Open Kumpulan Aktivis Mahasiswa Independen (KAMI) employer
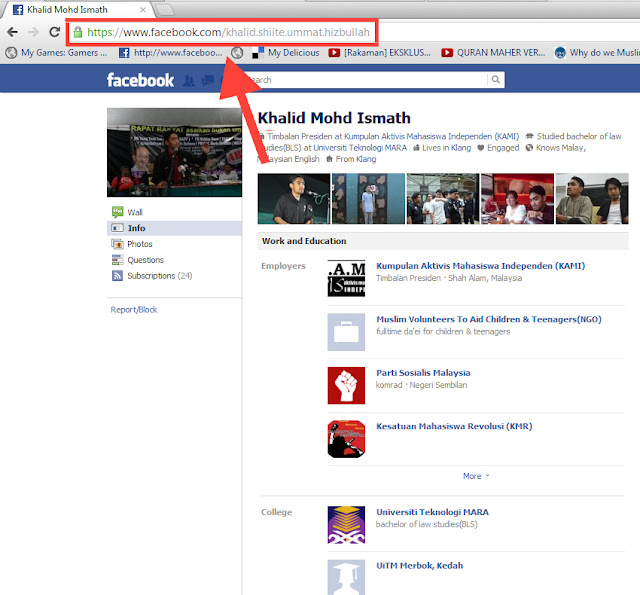Screen dimensions: 640x595 tap(480, 266)
